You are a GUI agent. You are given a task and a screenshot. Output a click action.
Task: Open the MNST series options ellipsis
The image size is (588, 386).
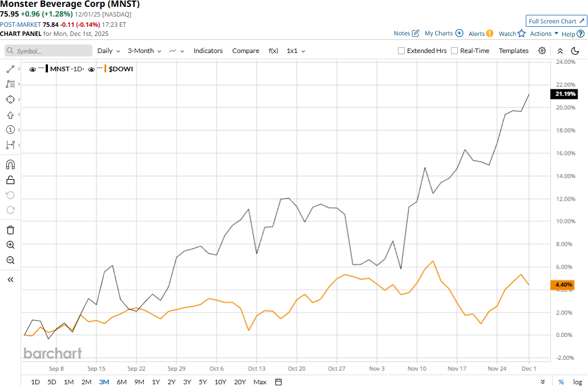[41, 68]
